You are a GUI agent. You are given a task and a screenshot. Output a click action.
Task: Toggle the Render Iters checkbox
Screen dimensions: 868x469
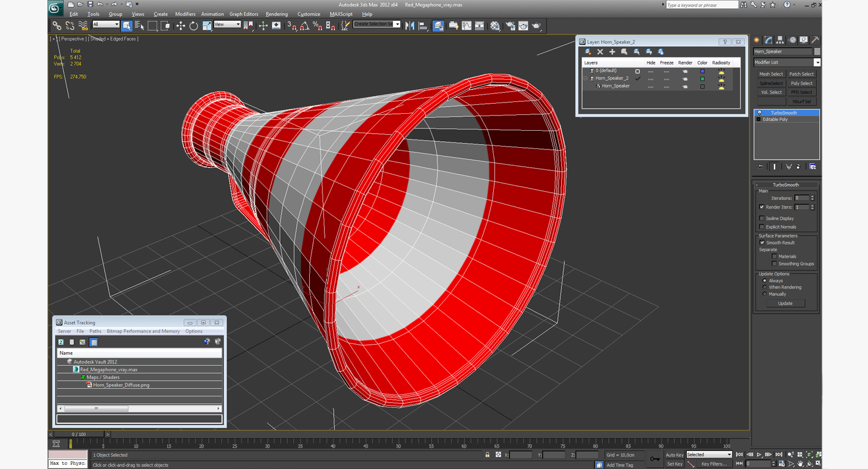(x=762, y=207)
